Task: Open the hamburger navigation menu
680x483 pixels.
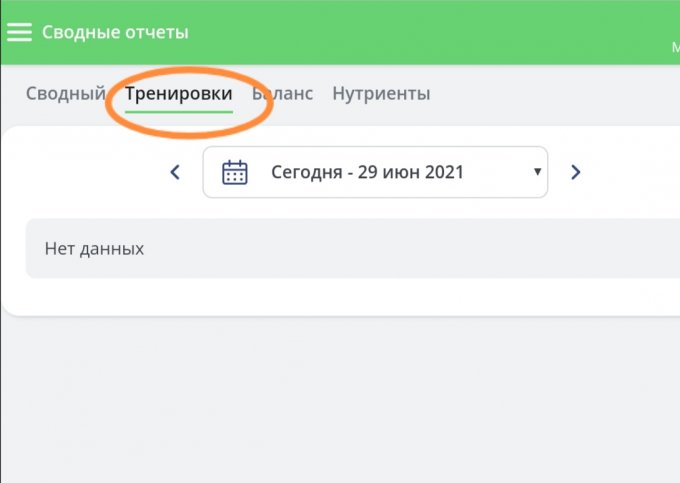Action: [19, 32]
